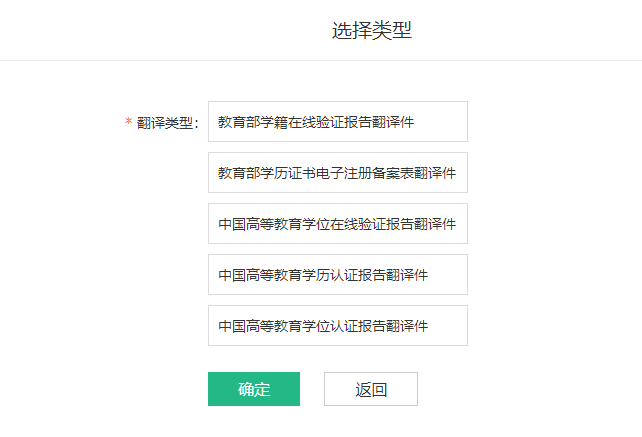Pick the third translation type box
The width and height of the screenshot is (642, 437).
tap(337, 224)
